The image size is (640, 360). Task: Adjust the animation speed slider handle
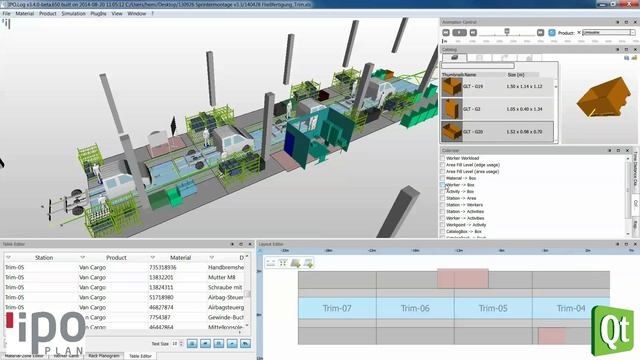[507, 31]
